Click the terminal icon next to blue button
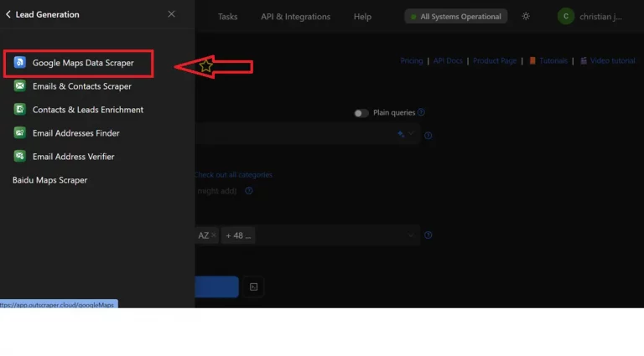Viewport: 644px width, 356px height. [x=254, y=287]
